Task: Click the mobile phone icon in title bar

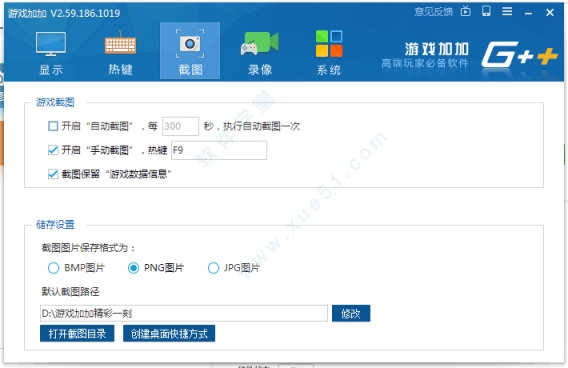Action: pos(486,11)
